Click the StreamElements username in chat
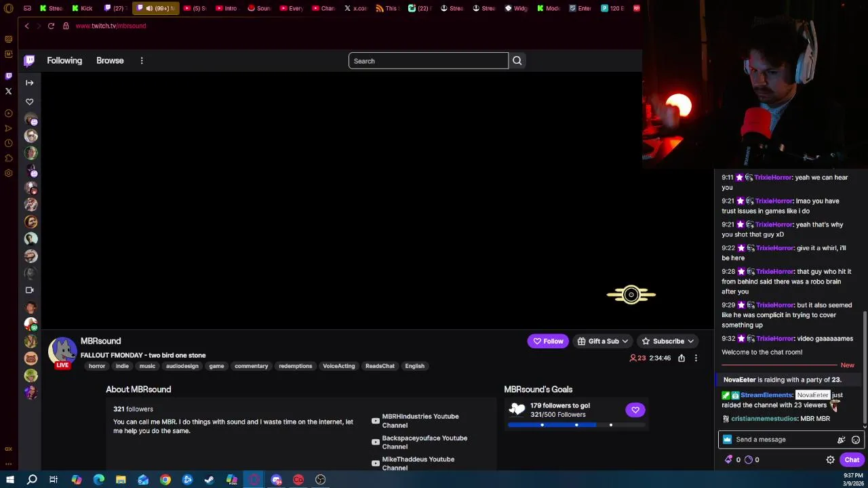Screen dimensions: 868x488 766,395
